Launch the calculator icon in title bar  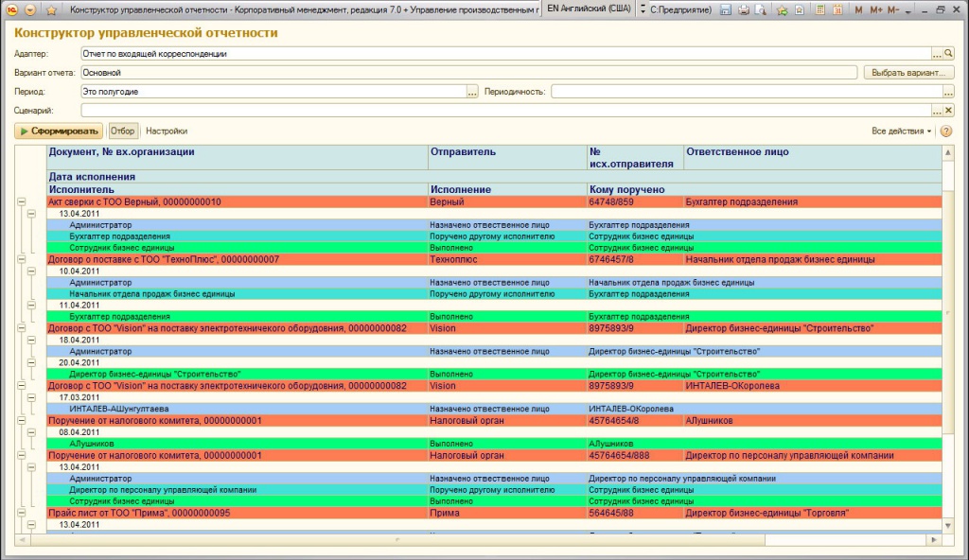pos(820,9)
